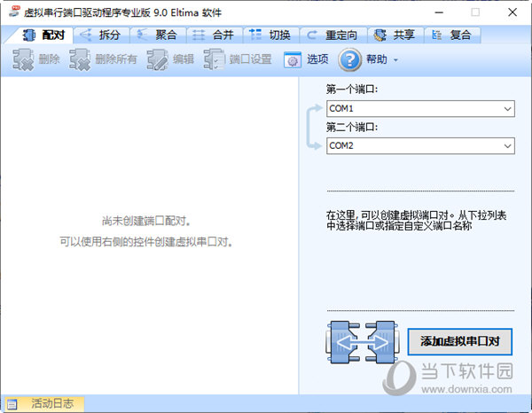Click the 端口设置 port settings icon
532x413 pixels.
[x=214, y=59]
